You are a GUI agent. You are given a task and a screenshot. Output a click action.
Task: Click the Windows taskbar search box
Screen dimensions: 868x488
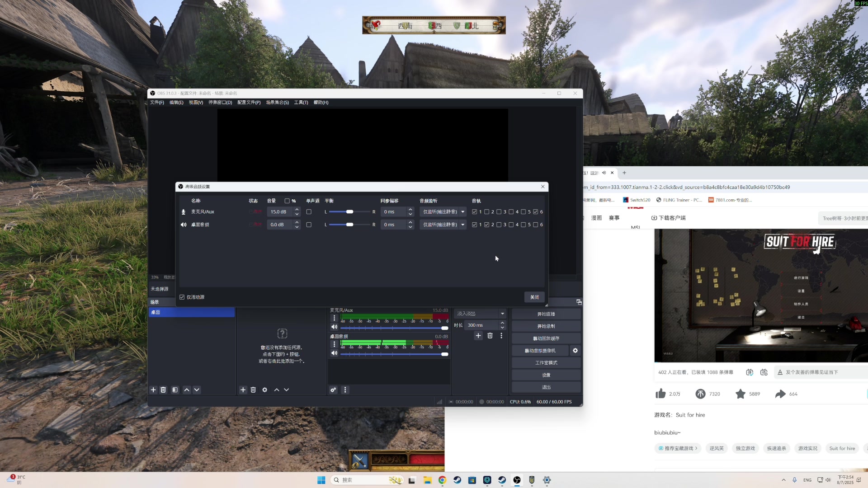[366, 480]
